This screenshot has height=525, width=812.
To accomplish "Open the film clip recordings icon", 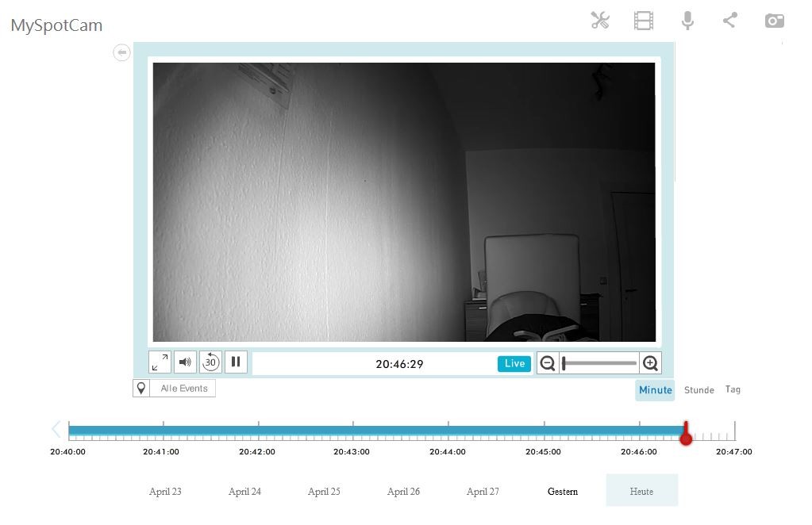I will coord(643,21).
